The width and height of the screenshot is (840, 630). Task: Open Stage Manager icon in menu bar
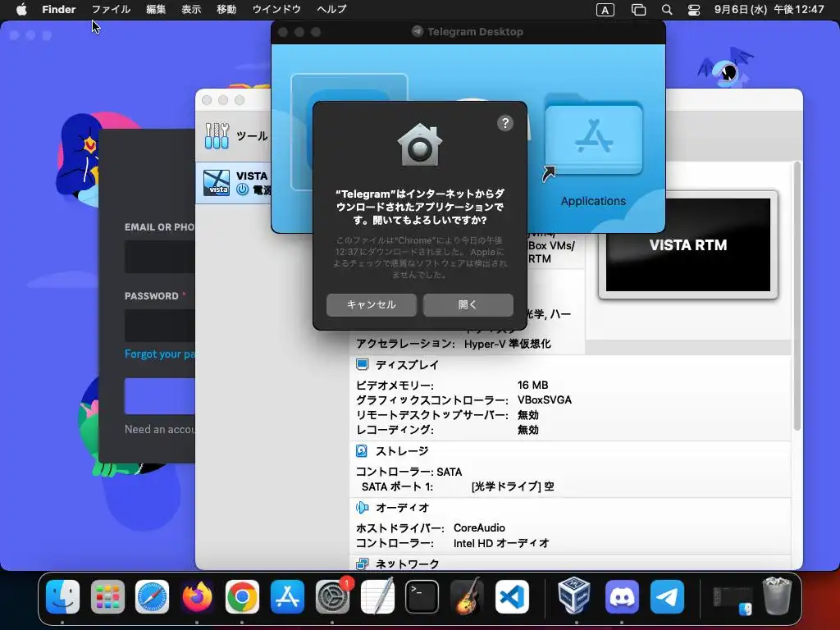tap(638, 10)
